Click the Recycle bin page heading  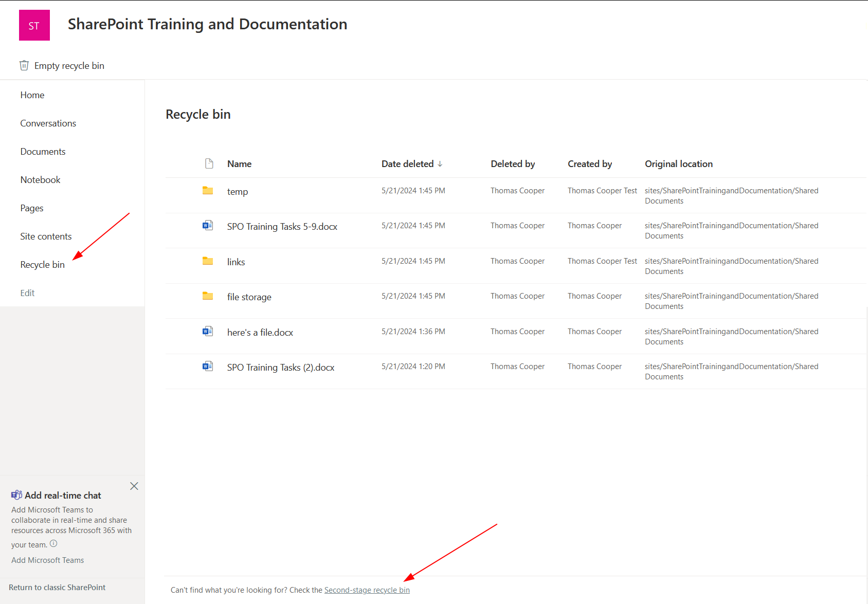pyautogui.click(x=198, y=115)
